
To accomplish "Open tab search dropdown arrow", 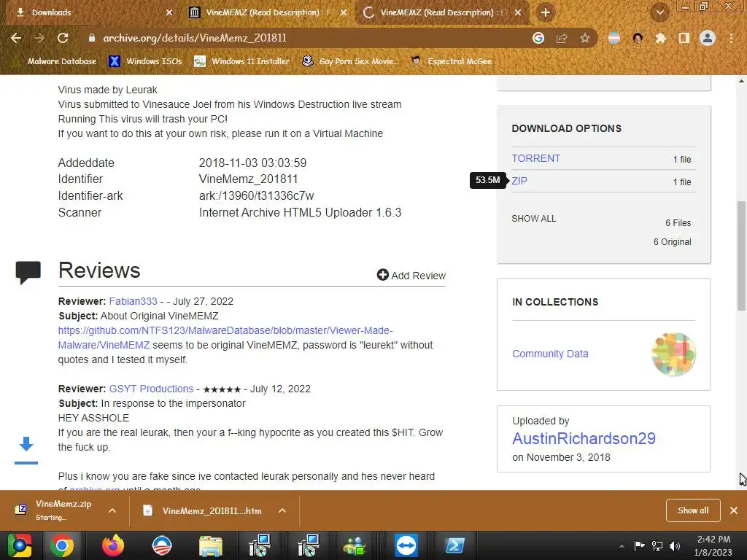I will [x=660, y=13].
